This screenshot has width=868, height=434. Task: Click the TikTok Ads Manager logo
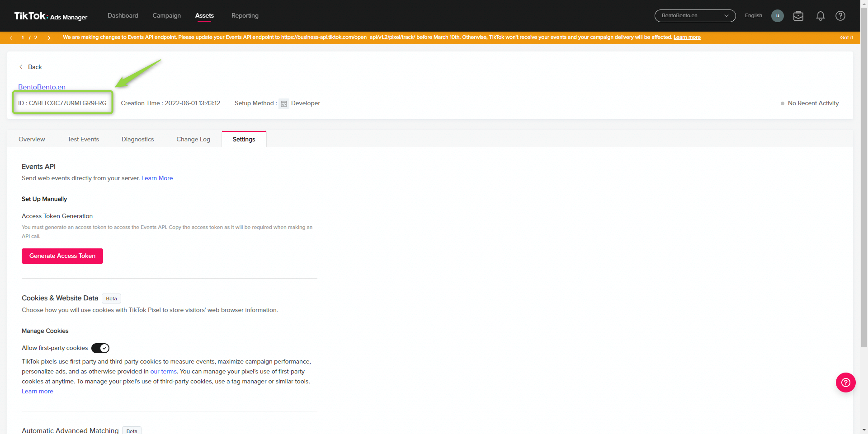(x=51, y=16)
